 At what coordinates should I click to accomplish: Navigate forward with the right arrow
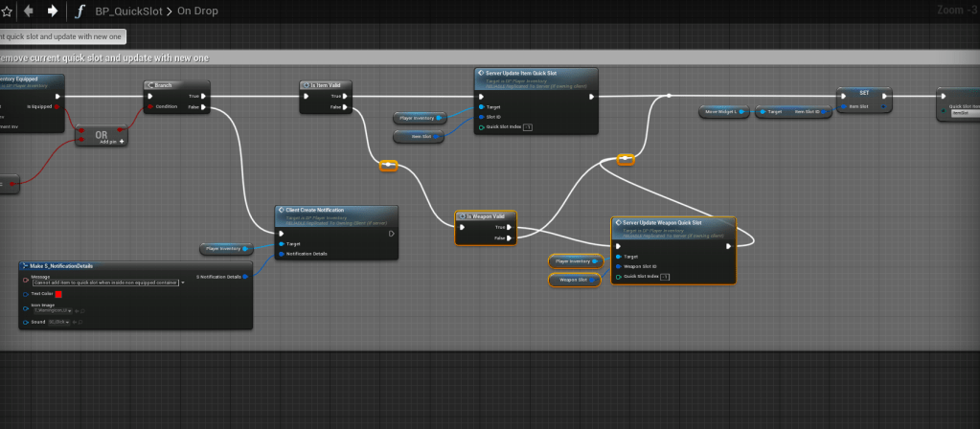click(x=52, y=11)
